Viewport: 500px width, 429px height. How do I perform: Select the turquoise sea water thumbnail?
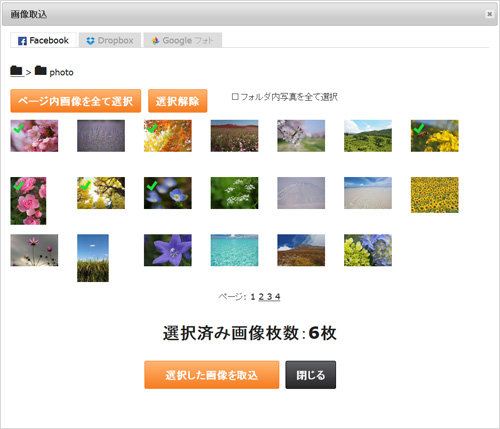click(x=234, y=250)
